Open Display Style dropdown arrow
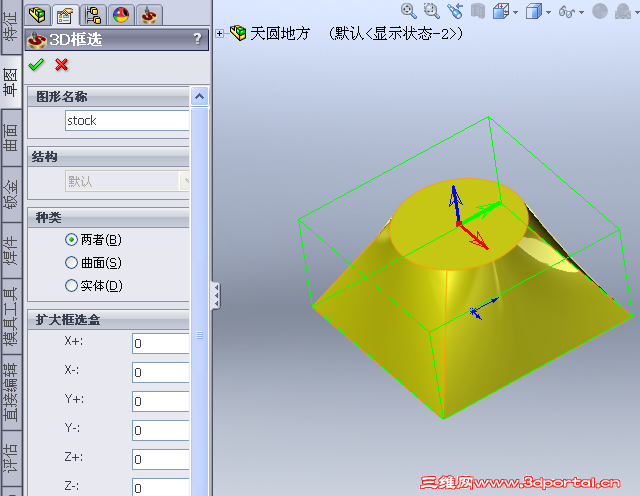 [548, 12]
